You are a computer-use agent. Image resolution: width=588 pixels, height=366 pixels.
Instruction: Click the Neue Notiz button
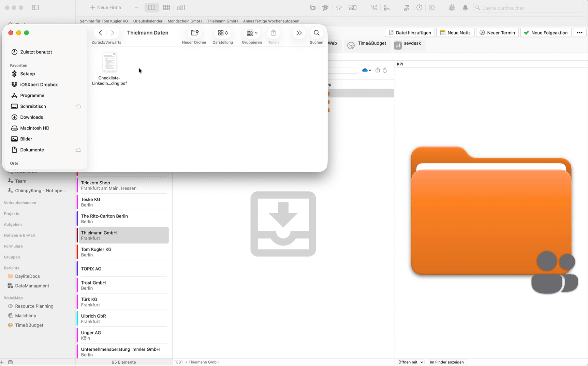pos(455,33)
